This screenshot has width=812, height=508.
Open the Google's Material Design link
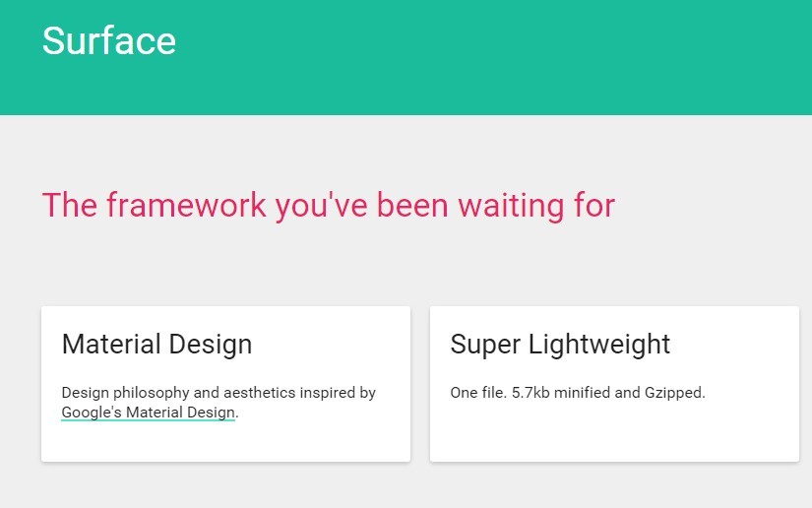[149, 413]
